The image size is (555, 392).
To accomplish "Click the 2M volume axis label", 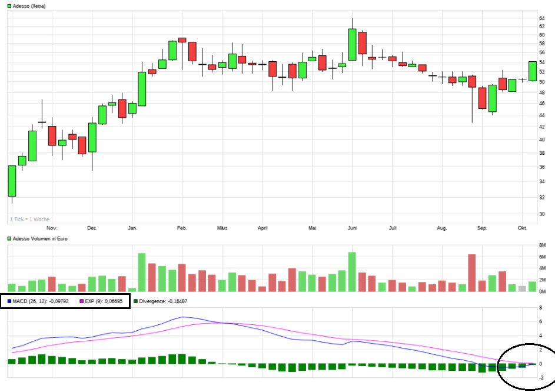I will tap(542, 280).
